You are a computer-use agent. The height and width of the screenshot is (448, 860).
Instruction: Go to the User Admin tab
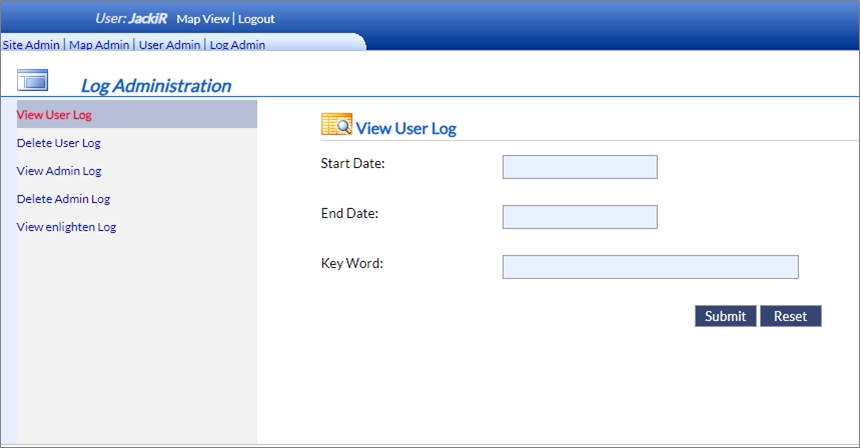(170, 44)
